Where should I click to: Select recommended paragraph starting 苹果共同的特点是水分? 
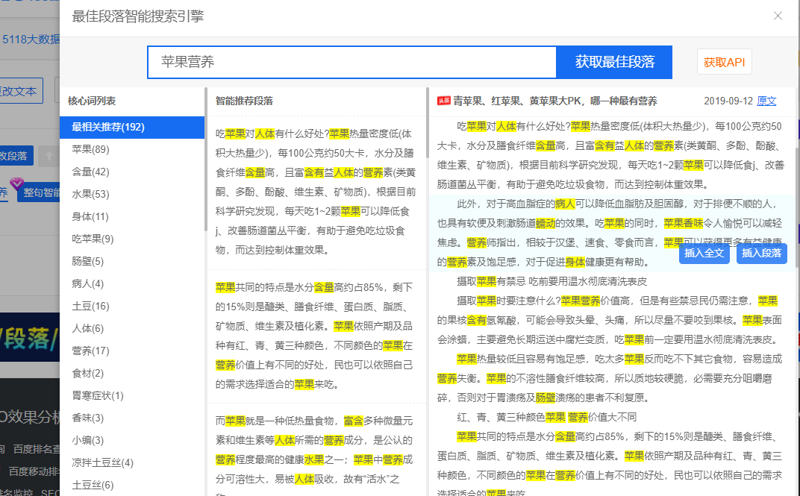click(316, 336)
